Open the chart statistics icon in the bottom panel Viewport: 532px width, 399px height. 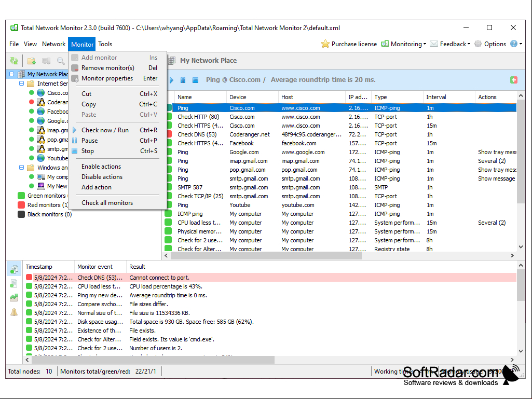14,297
